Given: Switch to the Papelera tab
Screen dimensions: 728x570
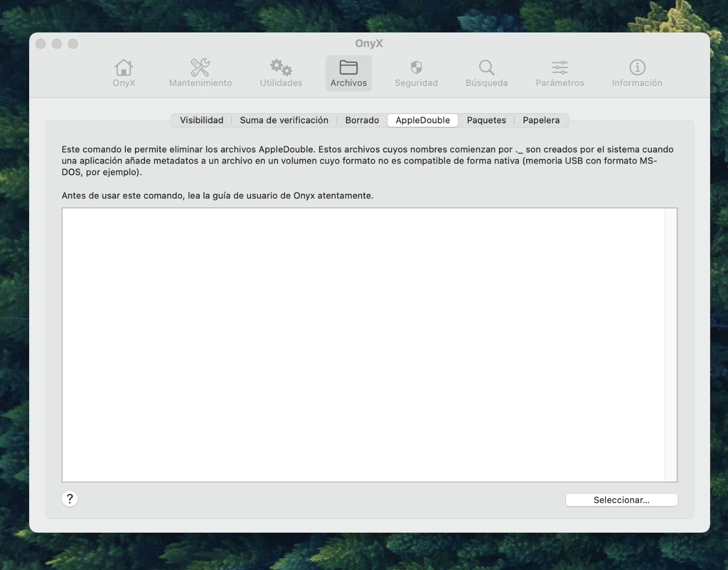Looking at the screenshot, I should pyautogui.click(x=541, y=120).
